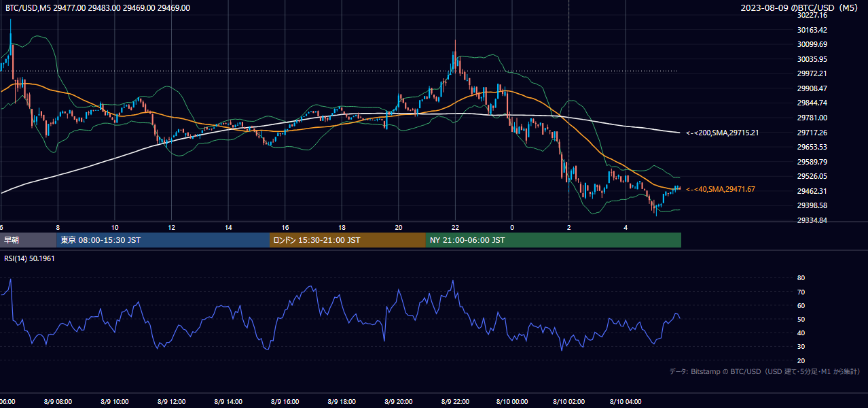Click the bottom date label 8/9 10:00
Screen dimensions: 868x408
pyautogui.click(x=114, y=402)
